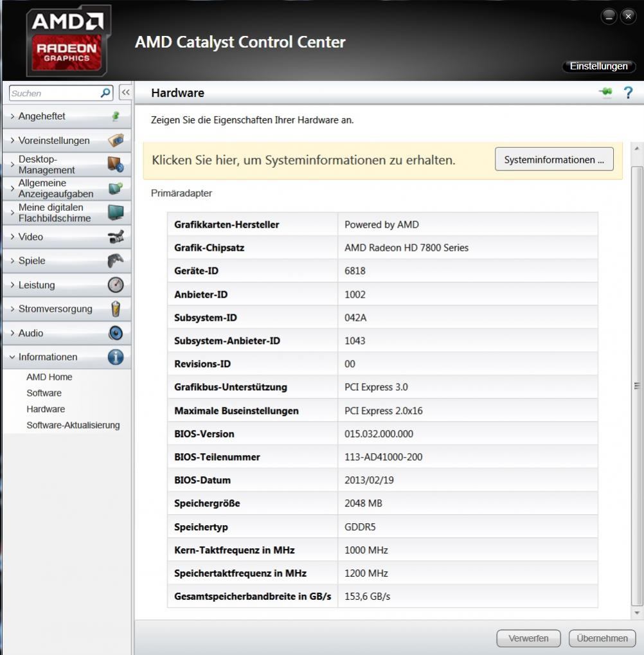The width and height of the screenshot is (644, 655).
Task: Click the Systeminformationen button
Action: pyautogui.click(x=554, y=159)
